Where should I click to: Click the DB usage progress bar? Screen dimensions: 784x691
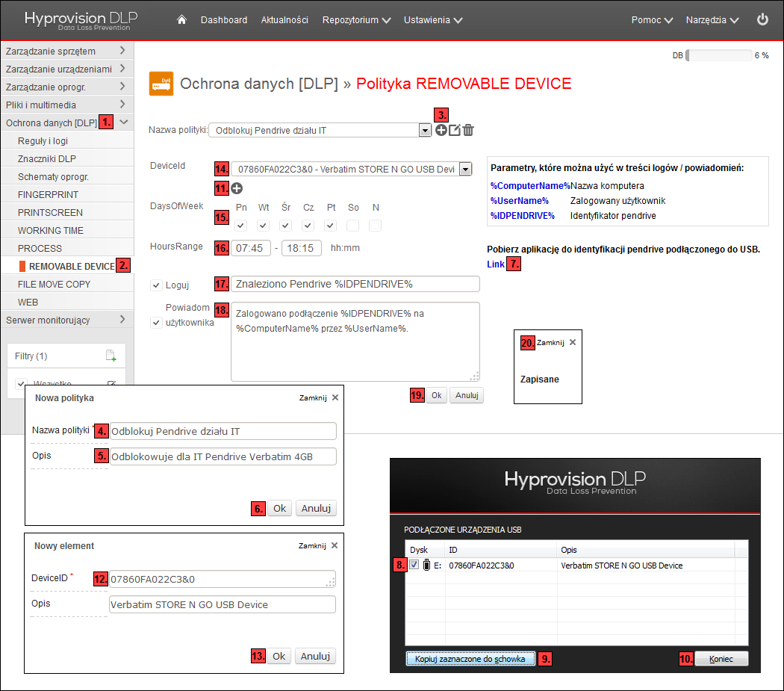[x=719, y=55]
